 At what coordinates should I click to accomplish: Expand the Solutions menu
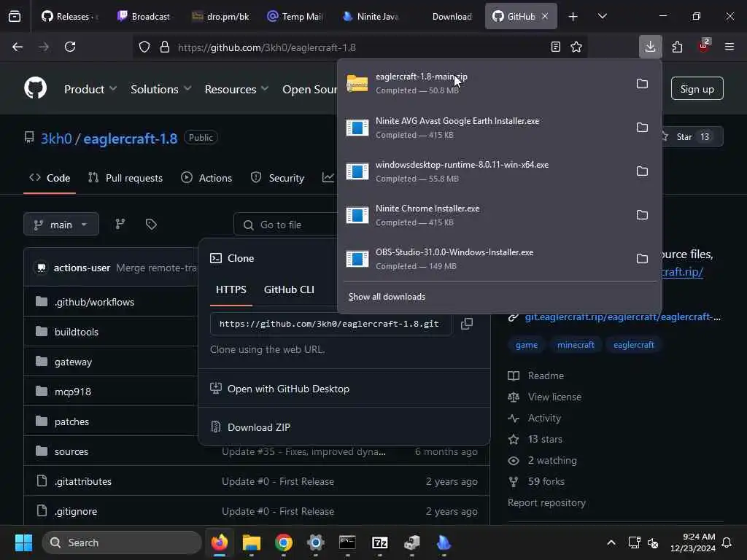[160, 89]
